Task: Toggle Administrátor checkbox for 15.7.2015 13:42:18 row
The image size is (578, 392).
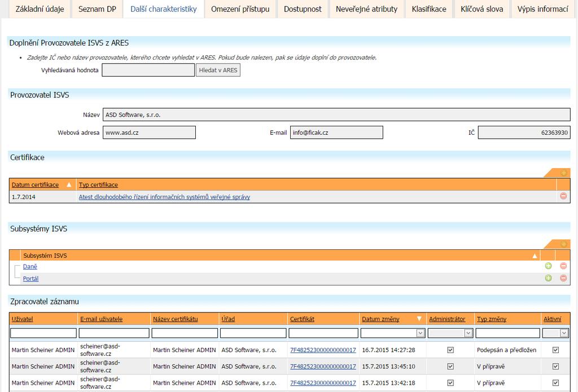Action: pyautogui.click(x=450, y=383)
